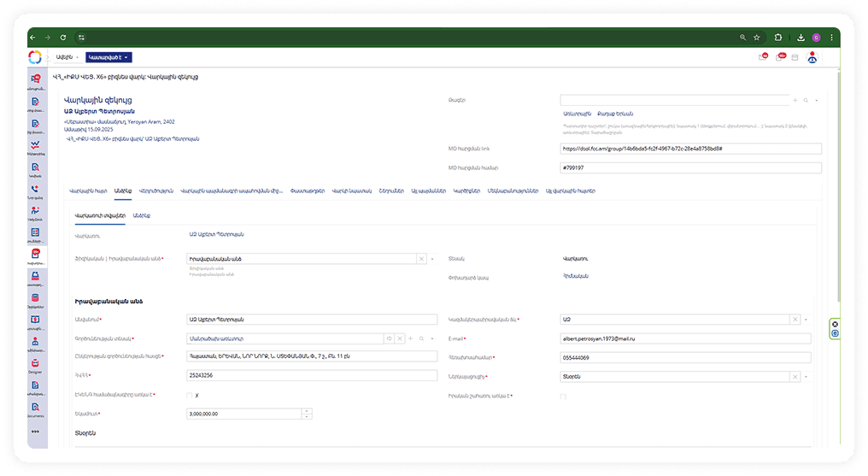Image resolution: width=868 pixels, height=476 pixels.
Task: Switch to the Մեկնաբանություններ tab
Action: (x=513, y=190)
